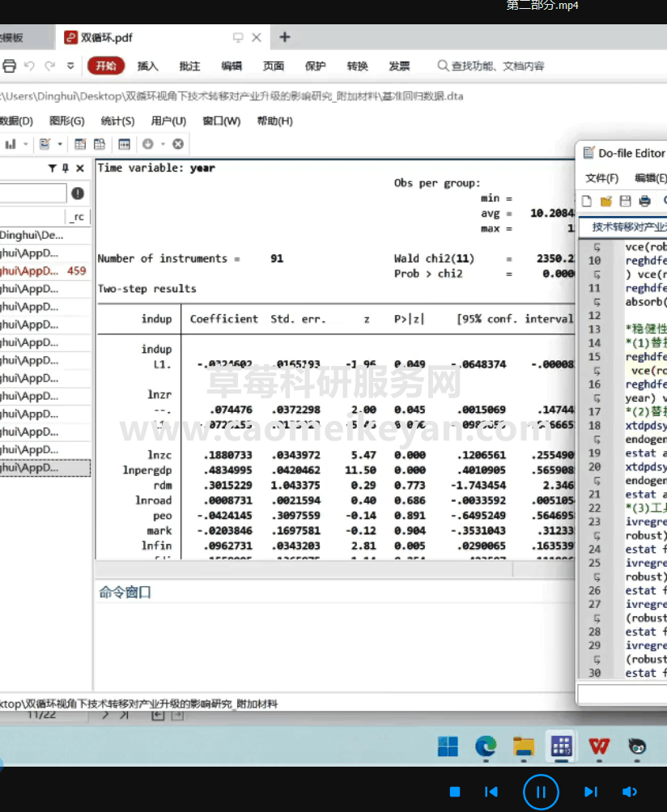Viewport: 667px width, 812px height.
Task: Open Stata 图形(G) menu
Action: (x=67, y=121)
